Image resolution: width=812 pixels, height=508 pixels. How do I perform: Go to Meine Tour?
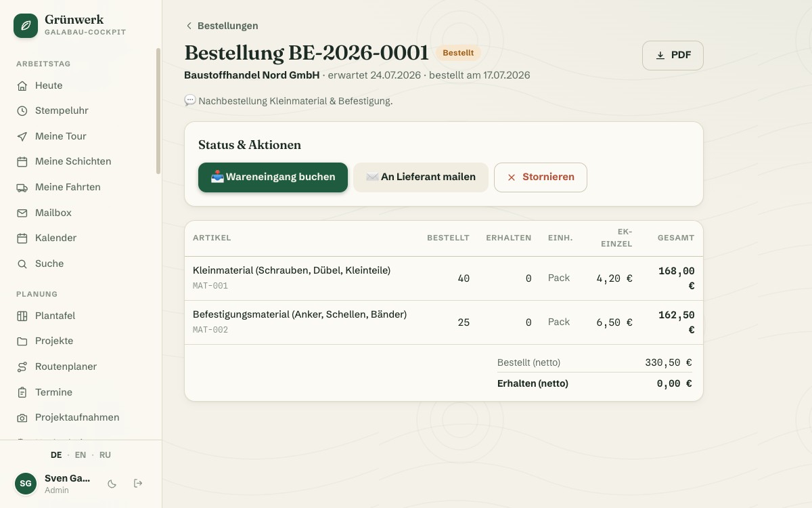(80, 137)
